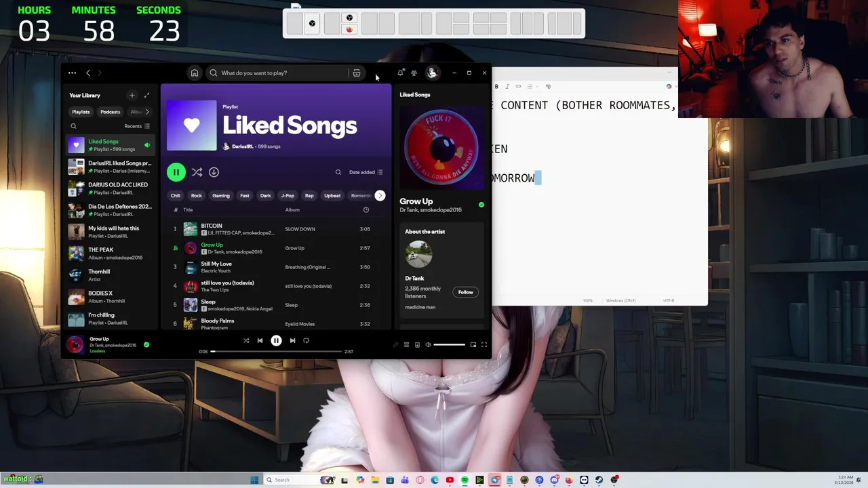Toggle liked checkmark beside Grow Up title
Image resolution: width=868 pixels, height=488 pixels.
[x=481, y=205]
